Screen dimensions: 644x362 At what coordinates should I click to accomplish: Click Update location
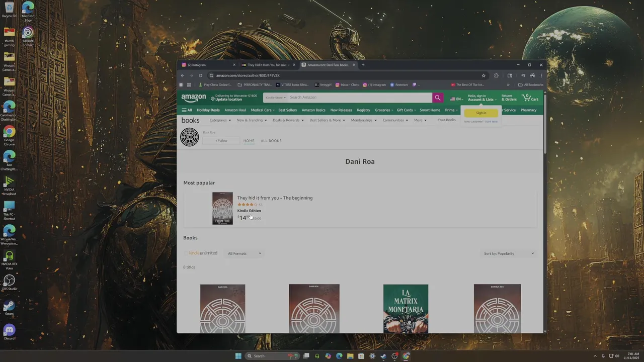[228, 100]
